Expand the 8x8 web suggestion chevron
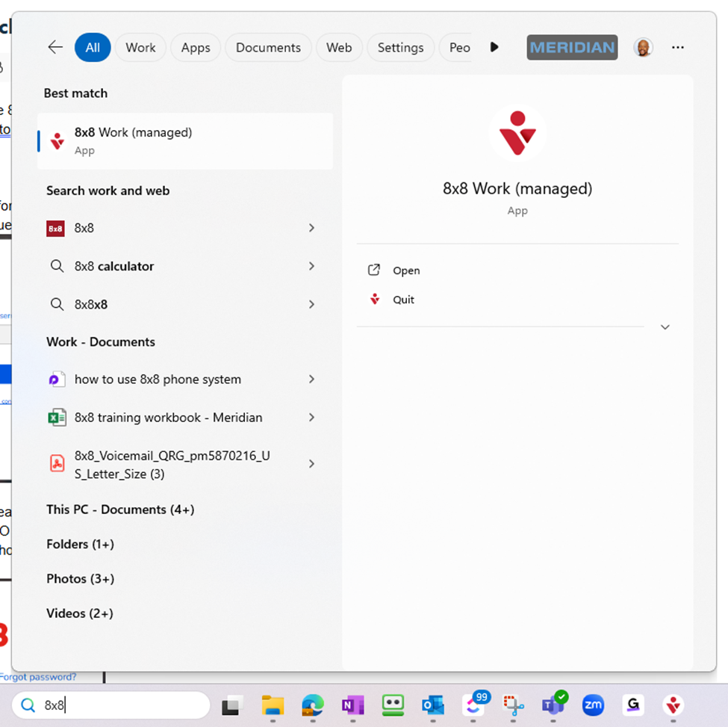Viewport: 728px width, 727px height. [x=311, y=228]
